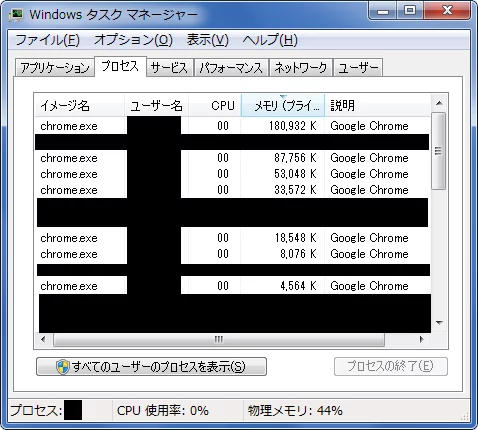Click the 物理メモリ: 44% status text
The image size is (478, 430).
(295, 410)
